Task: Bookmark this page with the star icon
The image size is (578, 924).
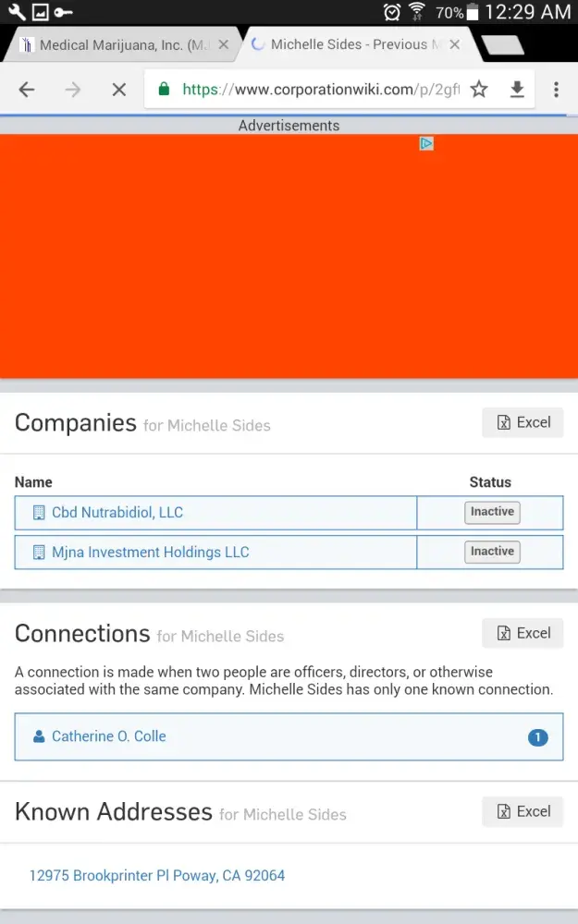Action: click(x=479, y=90)
